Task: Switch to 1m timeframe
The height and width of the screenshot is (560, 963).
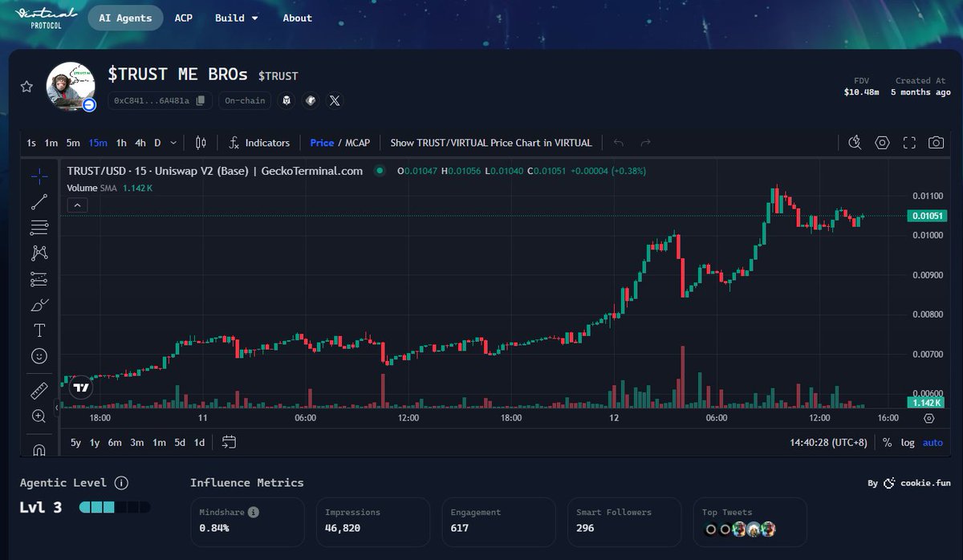Action: click(51, 143)
